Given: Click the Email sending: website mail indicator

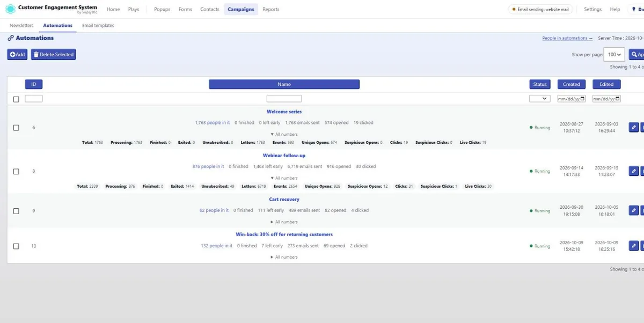Looking at the screenshot, I should pos(540,9).
